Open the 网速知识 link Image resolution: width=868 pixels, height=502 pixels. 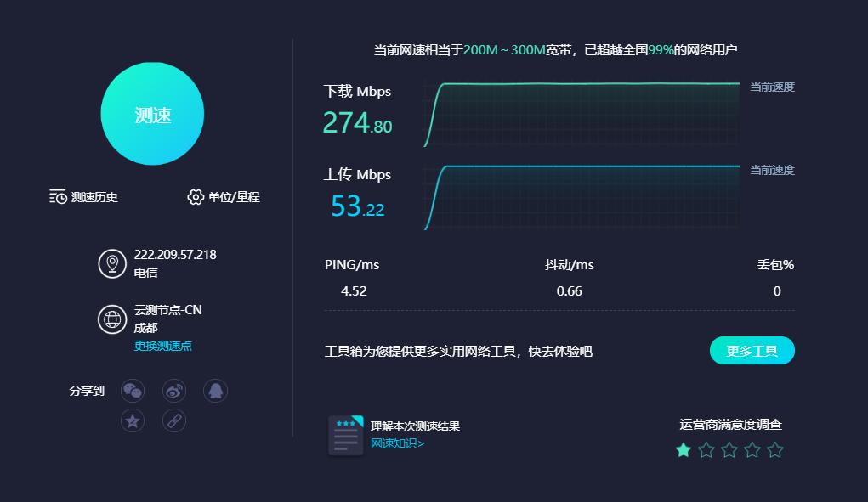[x=395, y=443]
